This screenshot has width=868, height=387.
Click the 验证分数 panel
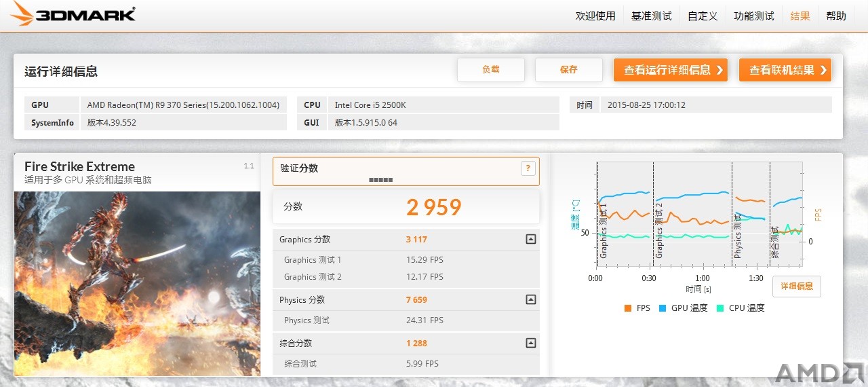coord(406,172)
